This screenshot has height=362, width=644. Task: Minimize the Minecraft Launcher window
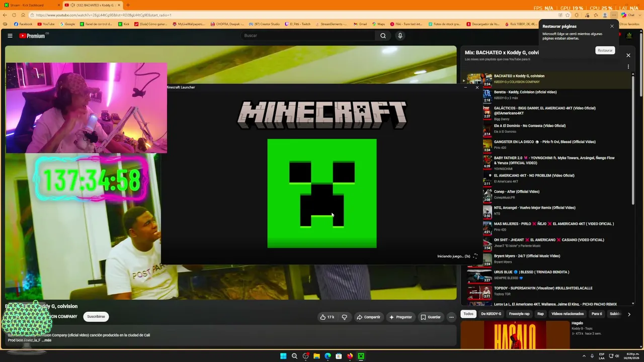click(x=465, y=87)
